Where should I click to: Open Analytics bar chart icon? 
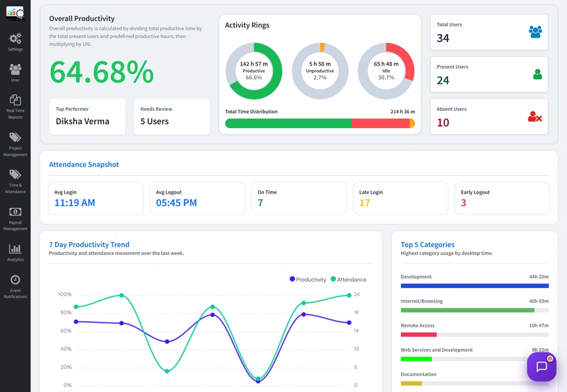tap(15, 249)
